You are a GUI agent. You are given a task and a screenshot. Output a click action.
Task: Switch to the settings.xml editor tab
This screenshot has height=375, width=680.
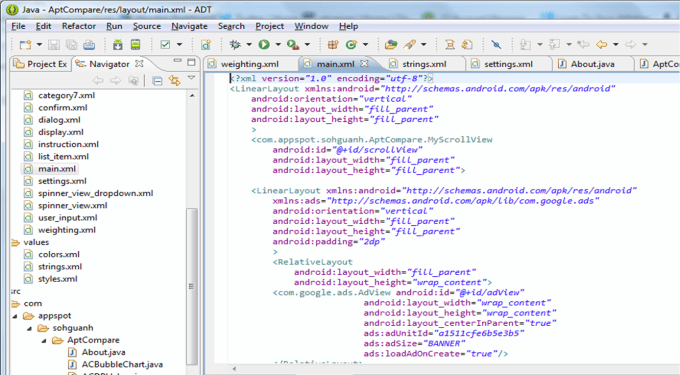[508, 64]
